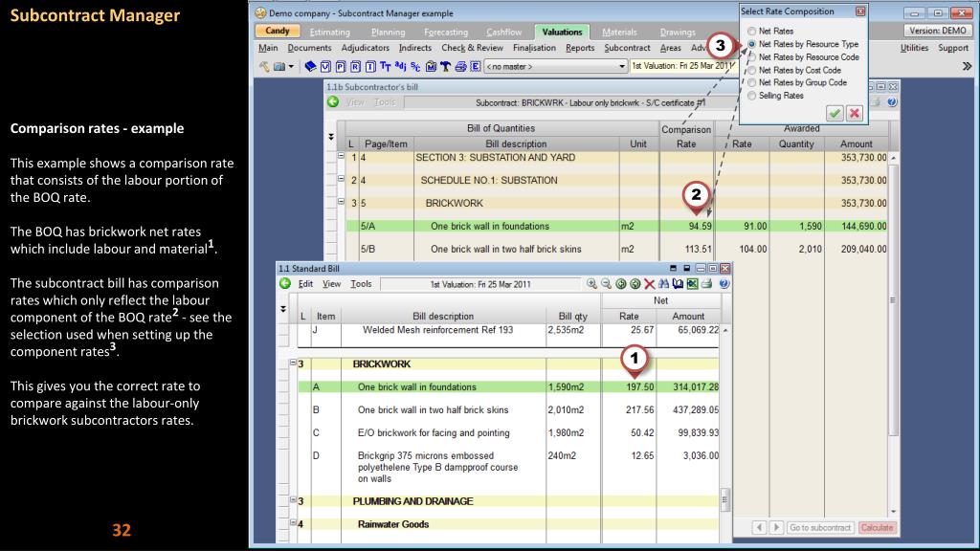980x551 pixels.
Task: Click the boxed R icon in main toolbar
Action: [x=356, y=66]
